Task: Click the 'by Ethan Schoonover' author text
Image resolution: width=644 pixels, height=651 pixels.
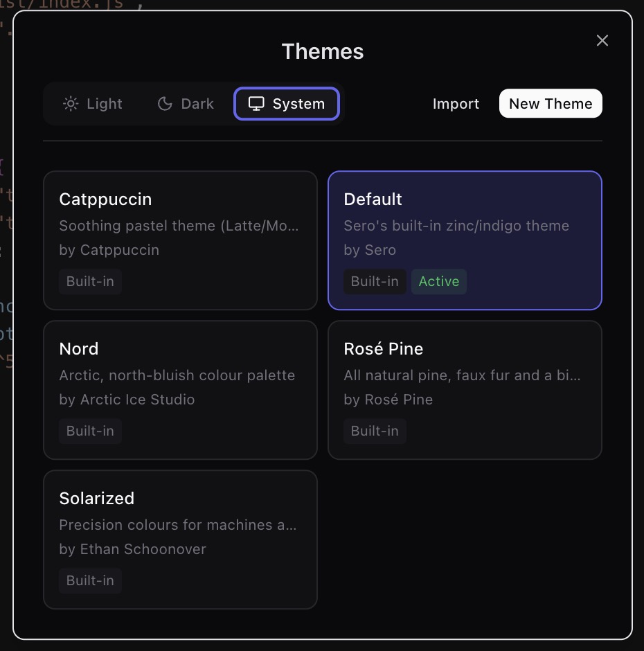Action: pyautogui.click(x=132, y=549)
